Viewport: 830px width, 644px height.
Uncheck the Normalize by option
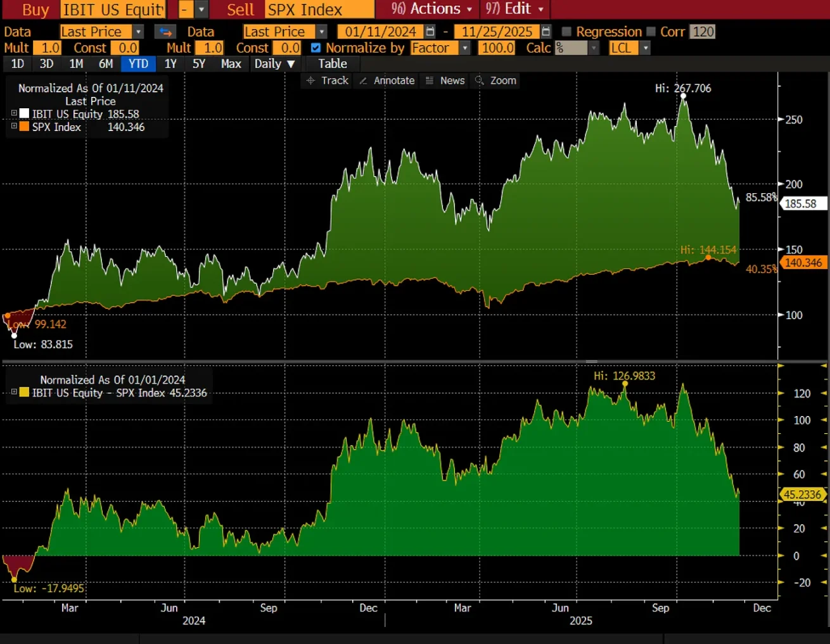click(316, 47)
